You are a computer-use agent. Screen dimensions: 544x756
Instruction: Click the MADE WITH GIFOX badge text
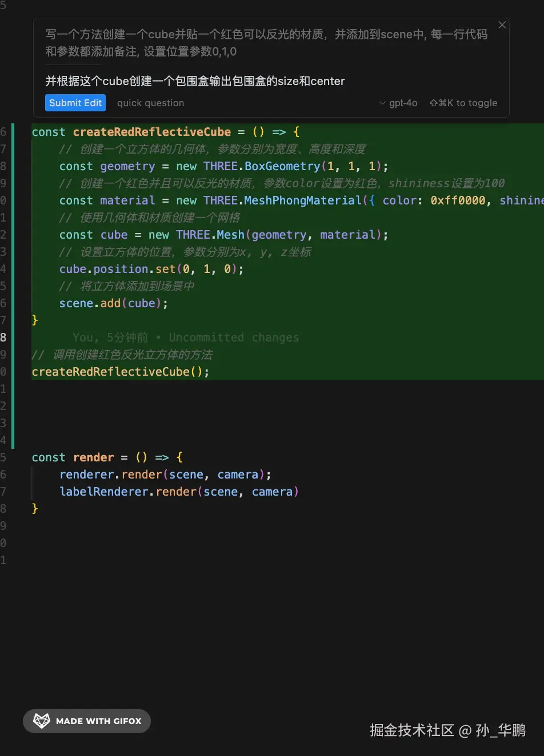pyautogui.click(x=98, y=721)
